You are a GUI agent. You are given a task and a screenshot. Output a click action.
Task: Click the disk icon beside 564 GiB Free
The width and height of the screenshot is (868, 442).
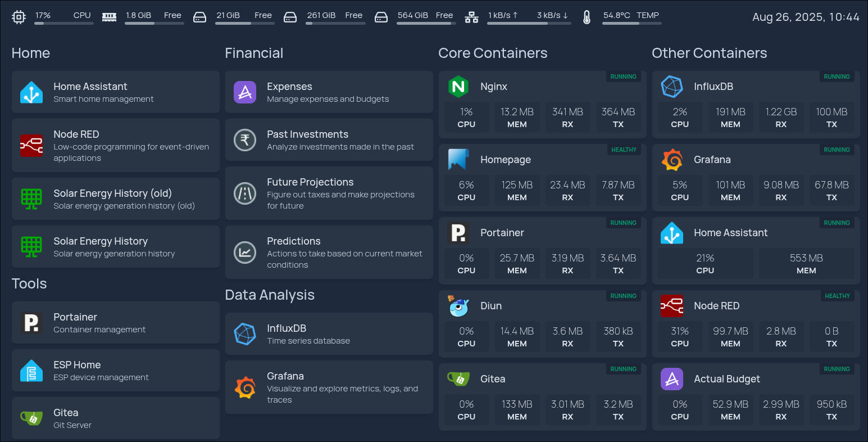tap(381, 17)
